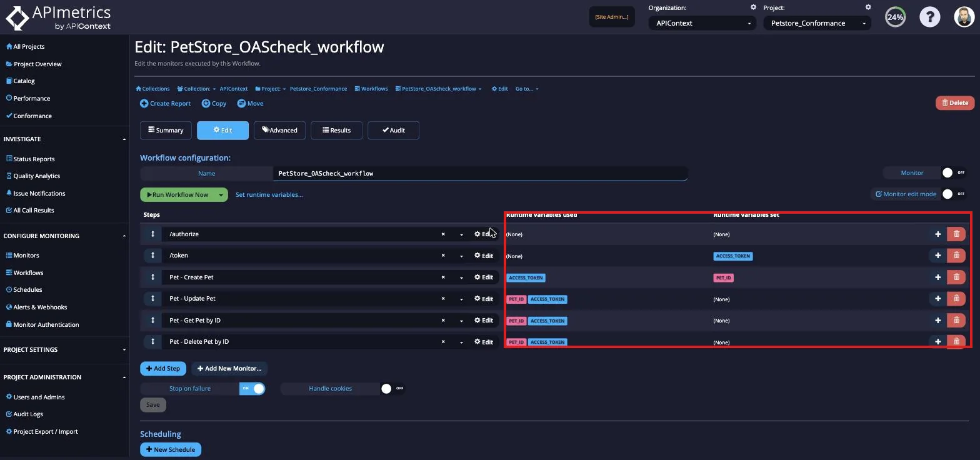Turn off Stop on failure switch
The height and width of the screenshot is (460, 980).
coord(252,388)
